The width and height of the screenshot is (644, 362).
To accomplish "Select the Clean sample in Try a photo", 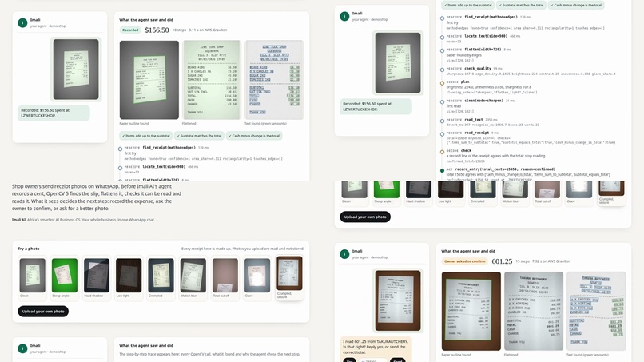I will click(33, 278).
